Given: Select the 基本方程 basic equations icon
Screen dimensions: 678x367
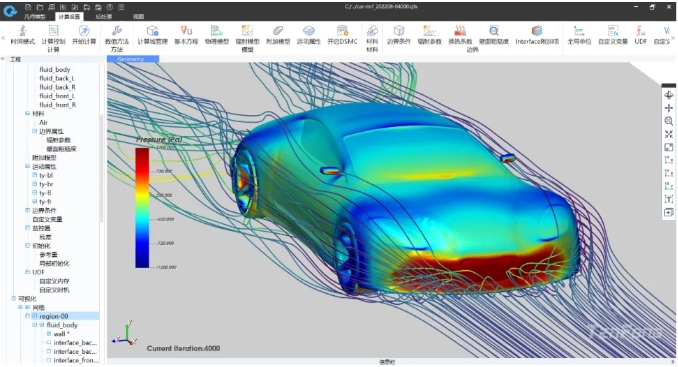Looking at the screenshot, I should tap(186, 31).
